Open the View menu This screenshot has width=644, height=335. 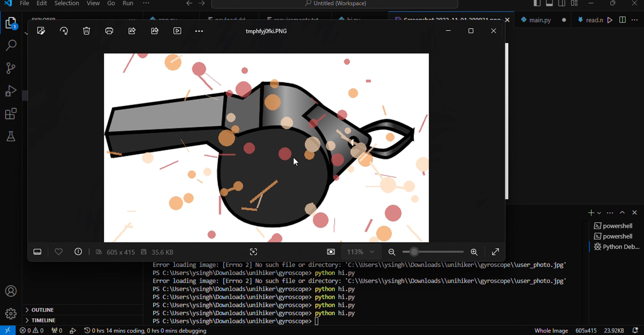[x=93, y=3]
